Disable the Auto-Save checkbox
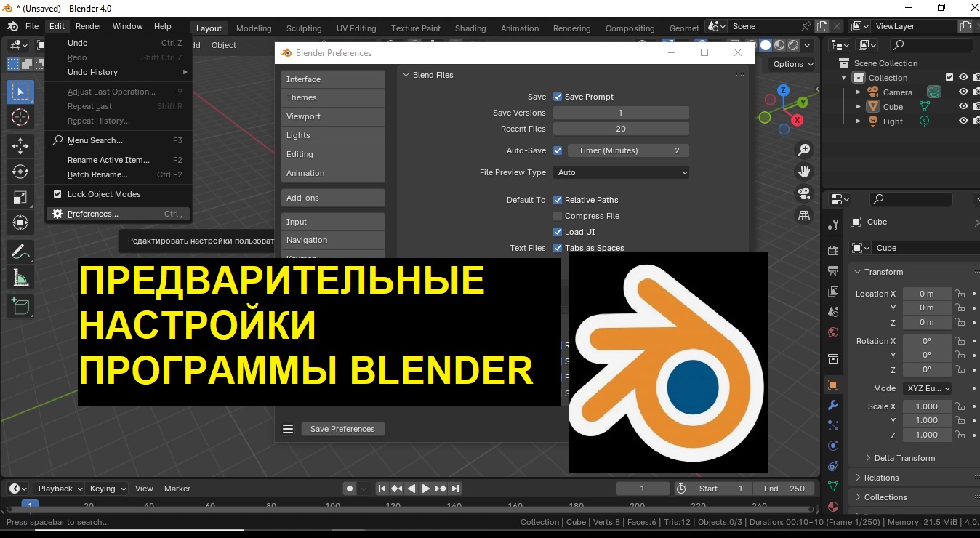Image resolution: width=980 pixels, height=538 pixels. (x=558, y=150)
